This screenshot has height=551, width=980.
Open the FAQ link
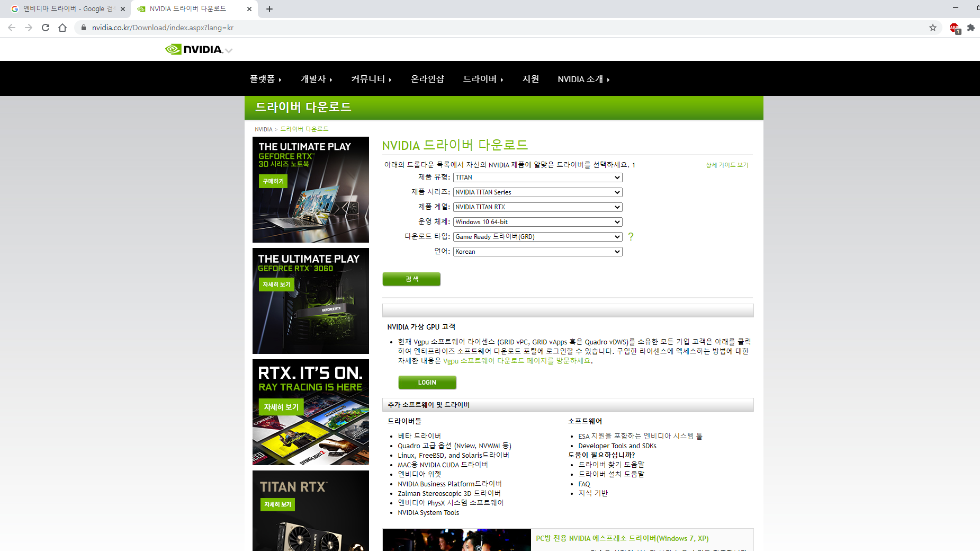584,484
